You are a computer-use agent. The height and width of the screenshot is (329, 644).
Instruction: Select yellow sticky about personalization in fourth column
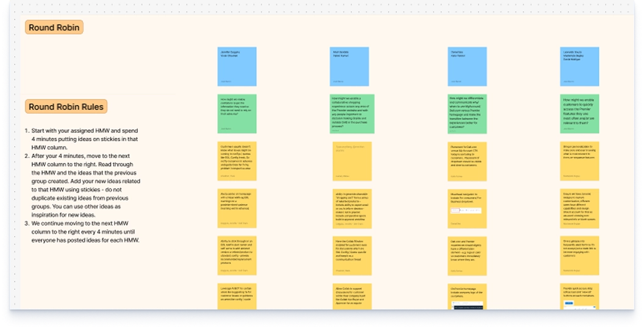(x=579, y=161)
